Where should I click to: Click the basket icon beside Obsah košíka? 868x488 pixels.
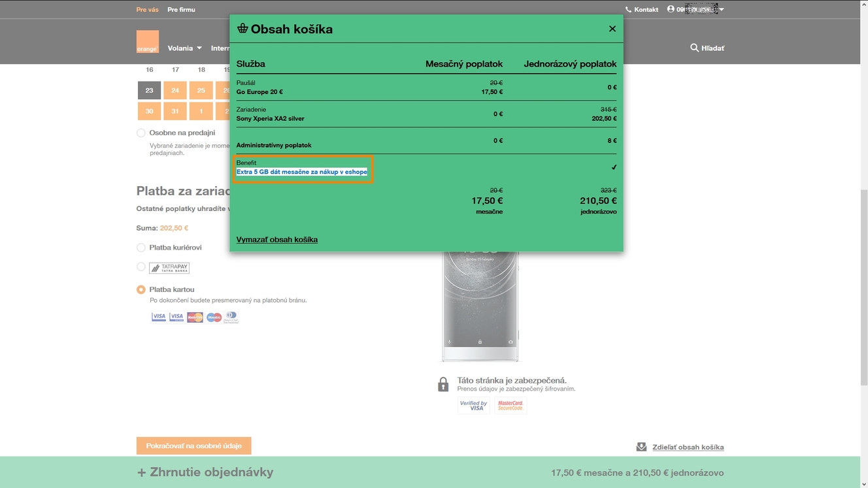pos(242,29)
